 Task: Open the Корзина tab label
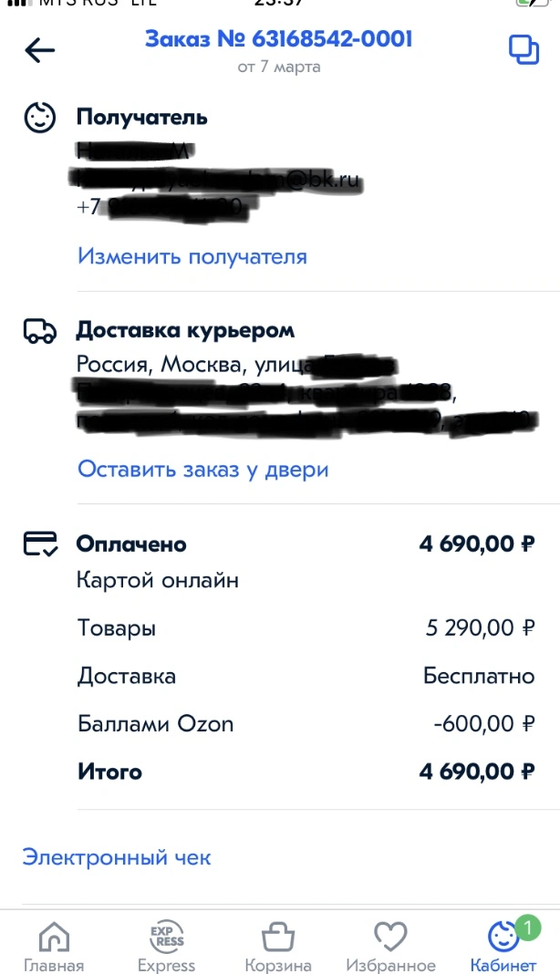tap(278, 965)
